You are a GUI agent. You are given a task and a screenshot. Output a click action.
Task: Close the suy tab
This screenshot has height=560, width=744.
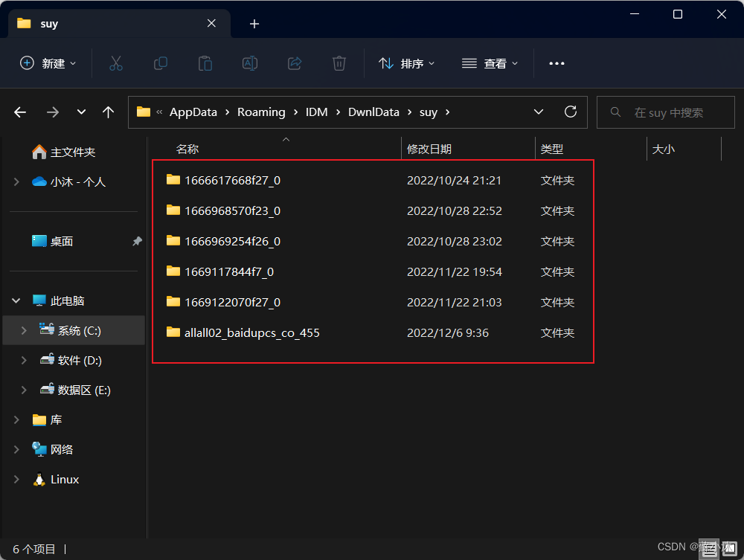pos(211,23)
